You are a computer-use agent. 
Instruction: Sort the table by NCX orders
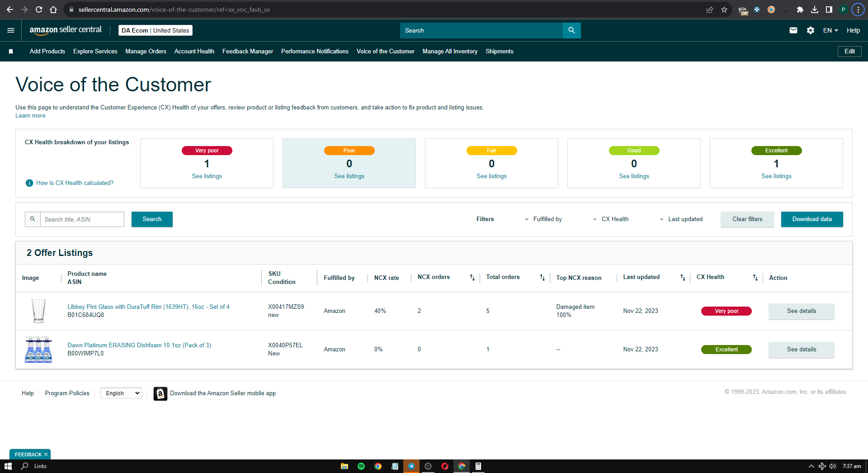click(472, 278)
